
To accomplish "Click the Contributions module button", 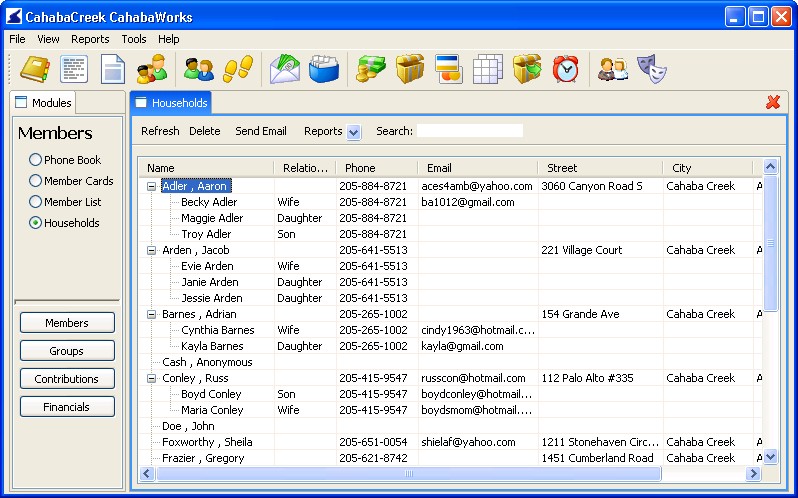I will click(67, 379).
